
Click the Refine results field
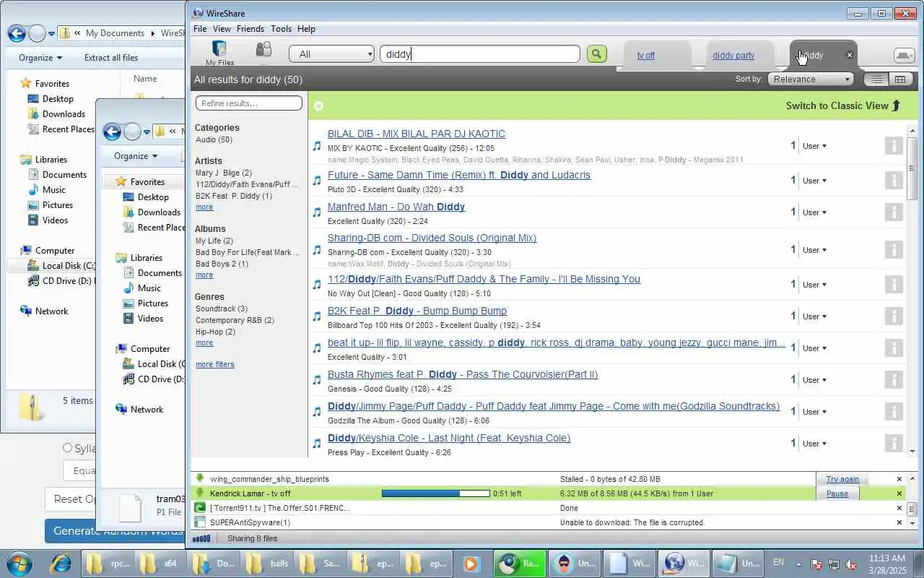(x=249, y=103)
